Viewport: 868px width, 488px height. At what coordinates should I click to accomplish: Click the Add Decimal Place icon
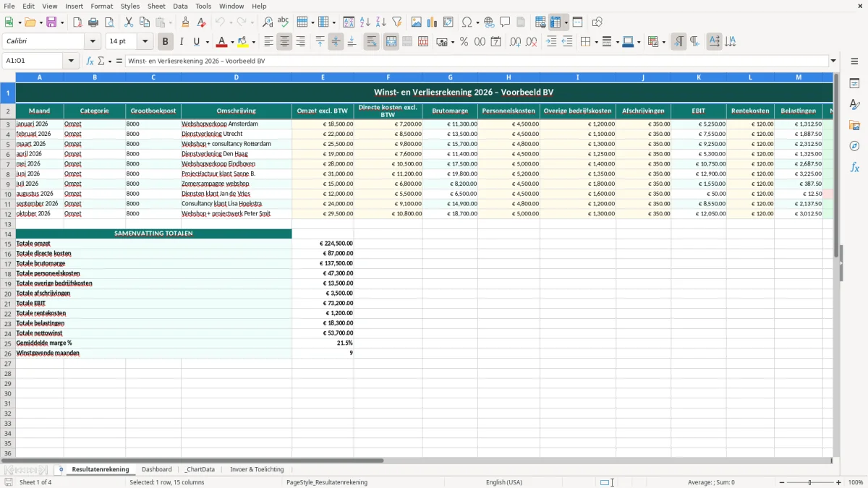click(516, 42)
